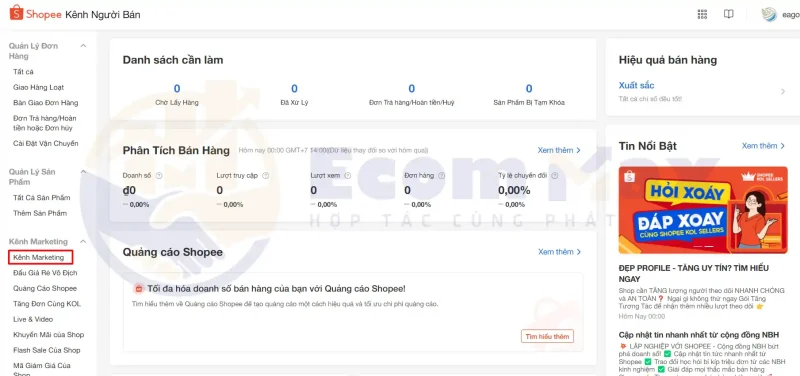This screenshot has height=376, width=800.
Task: Click the help icon next to Doanh số
Action: (x=159, y=176)
